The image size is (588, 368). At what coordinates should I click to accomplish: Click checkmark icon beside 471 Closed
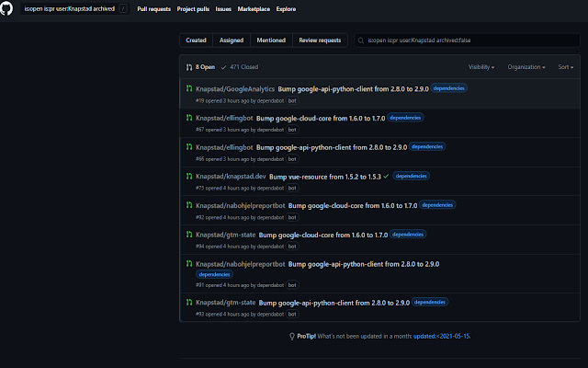tap(224, 67)
